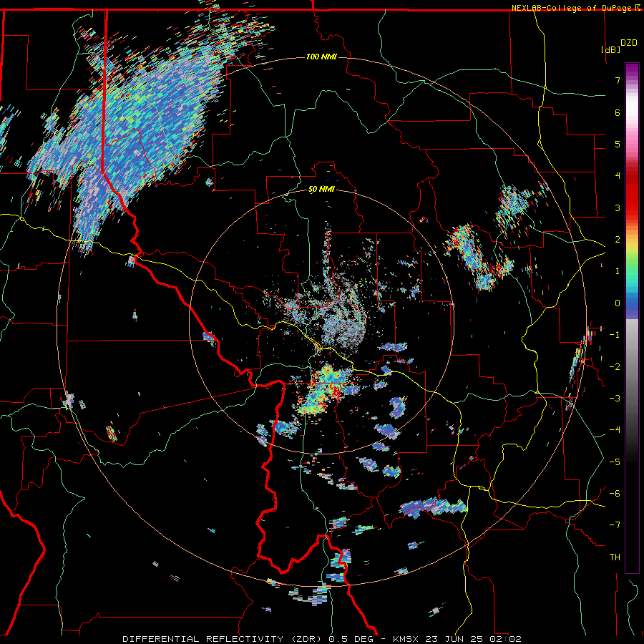Click the color scale bar legend

pyautogui.click(x=632, y=318)
